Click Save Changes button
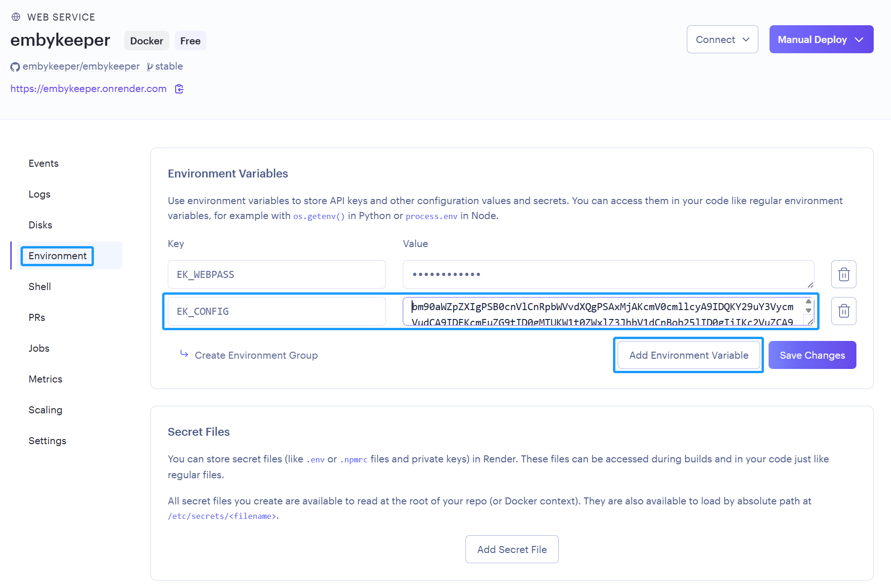Image resolution: width=891 pixels, height=588 pixels. click(x=812, y=355)
